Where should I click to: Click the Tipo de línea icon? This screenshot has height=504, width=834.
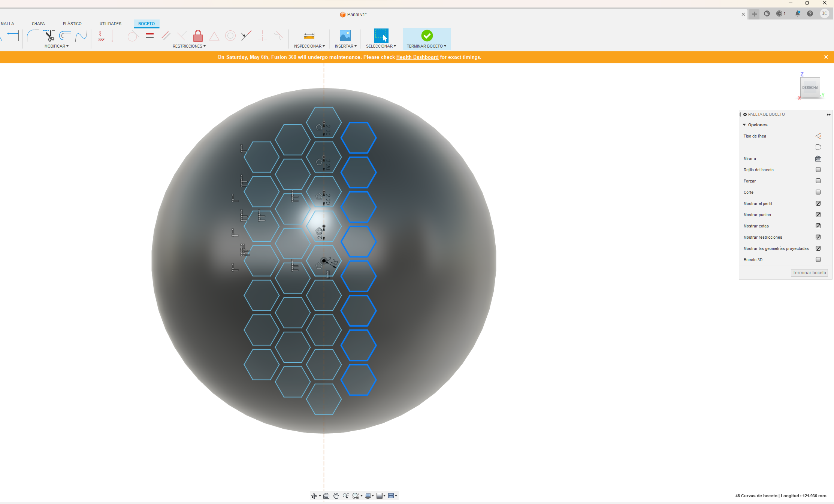818,136
